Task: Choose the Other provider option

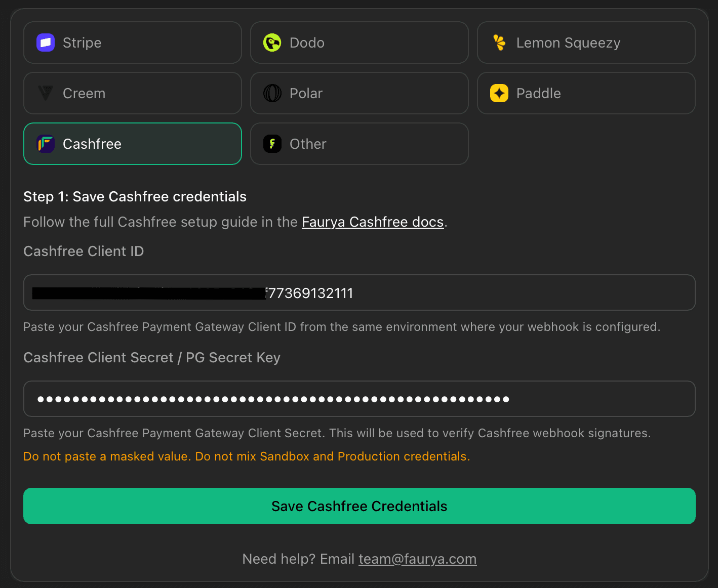Action: click(360, 144)
